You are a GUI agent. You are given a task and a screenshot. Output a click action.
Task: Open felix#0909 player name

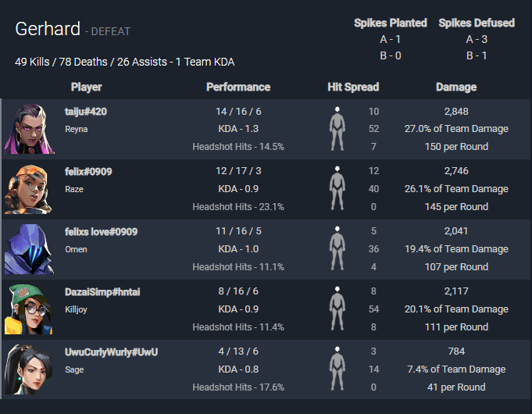point(88,172)
